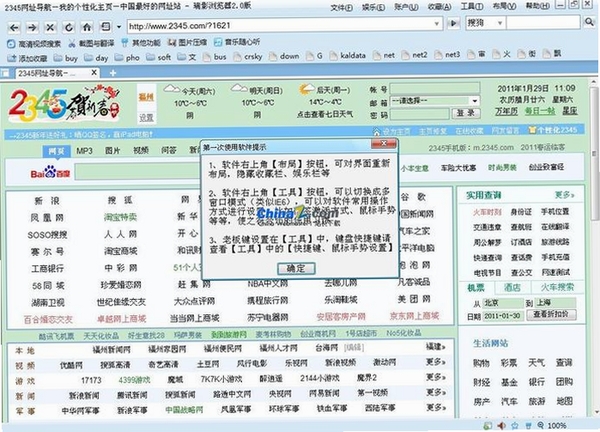Open the crsky bookmark
Screen dimensions: 600x432
click(x=248, y=57)
